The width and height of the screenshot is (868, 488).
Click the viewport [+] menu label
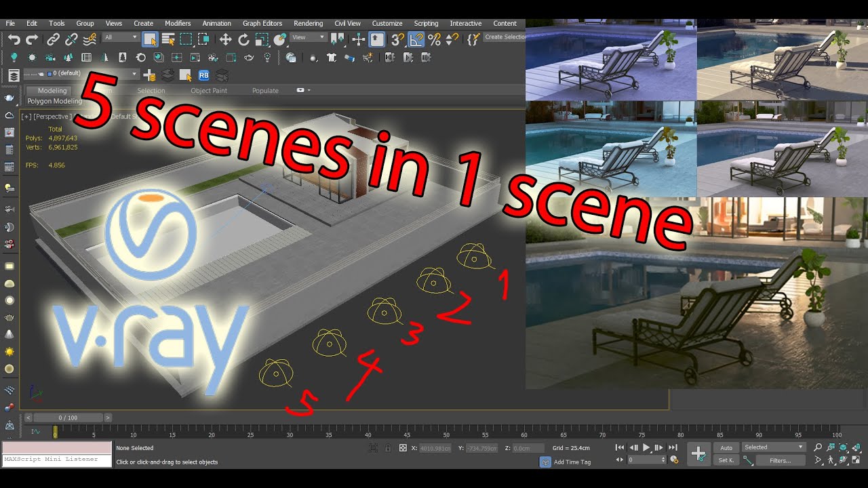pos(26,117)
